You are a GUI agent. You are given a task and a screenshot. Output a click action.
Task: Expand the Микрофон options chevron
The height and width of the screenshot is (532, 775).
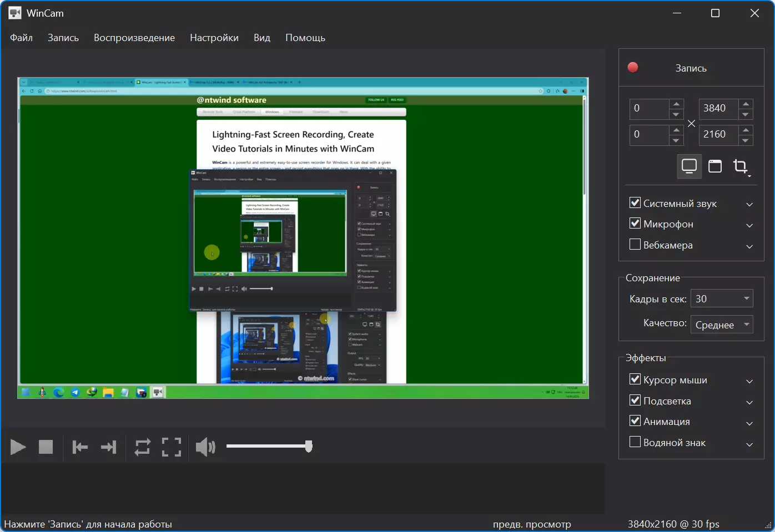[749, 225]
